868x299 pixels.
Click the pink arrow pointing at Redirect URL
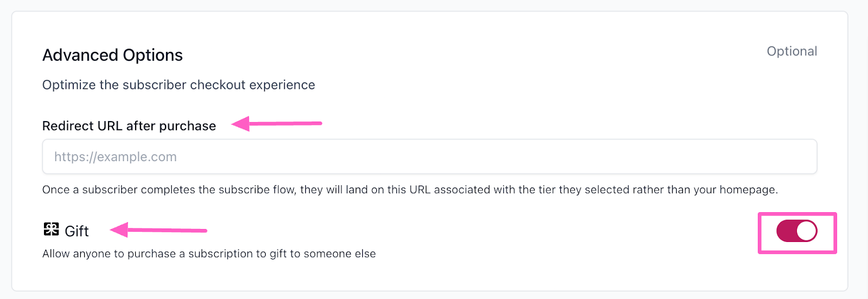(277, 124)
